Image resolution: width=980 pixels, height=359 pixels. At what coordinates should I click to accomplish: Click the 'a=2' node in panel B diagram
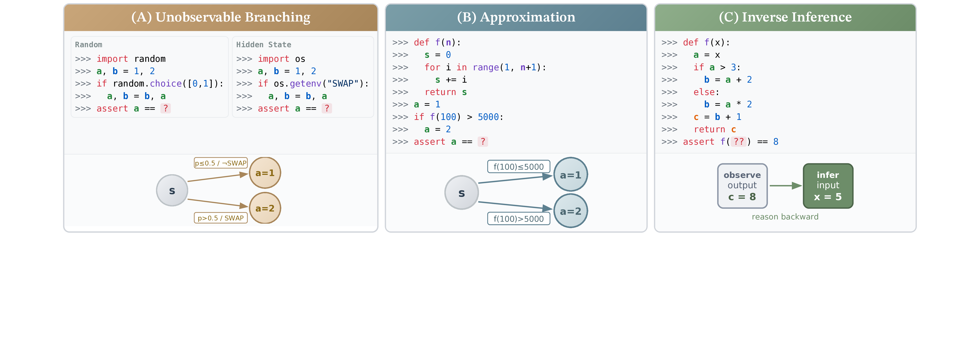571,211
